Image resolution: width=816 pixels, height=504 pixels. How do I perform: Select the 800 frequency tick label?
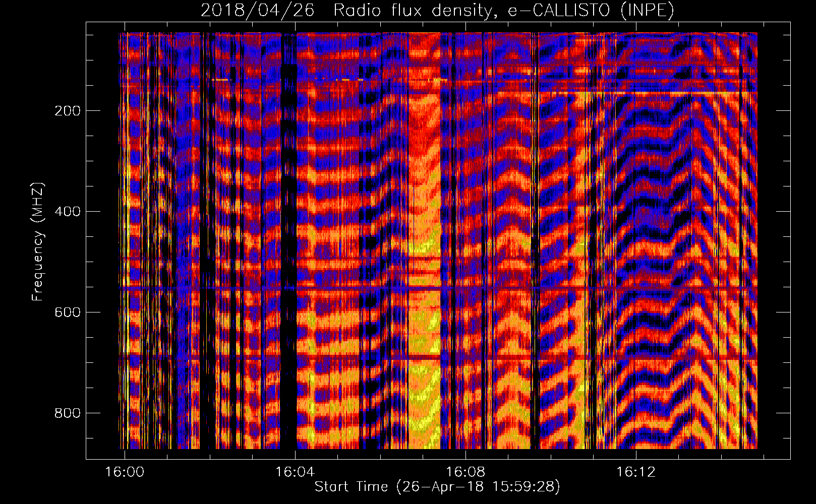tap(68, 413)
